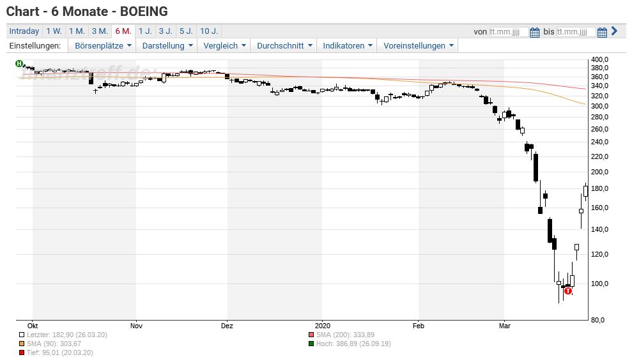Open the Darstellung dropdown
The width and height of the screenshot is (632, 364).
[x=167, y=45]
